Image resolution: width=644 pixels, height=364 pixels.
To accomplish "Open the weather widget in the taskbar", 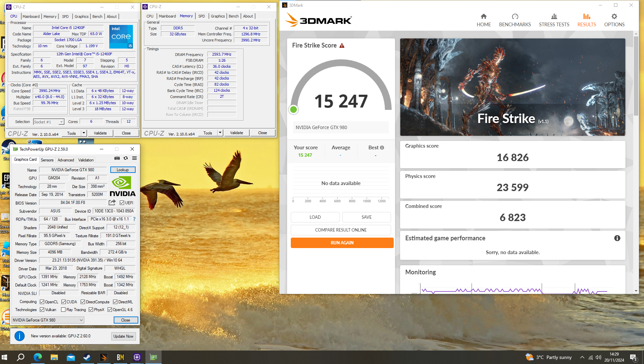I will (549, 357).
